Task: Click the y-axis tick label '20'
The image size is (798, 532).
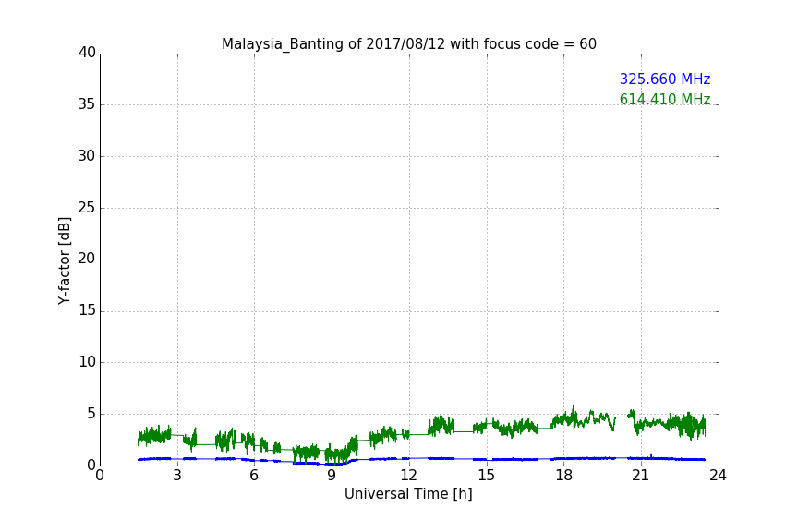Action: [87, 259]
